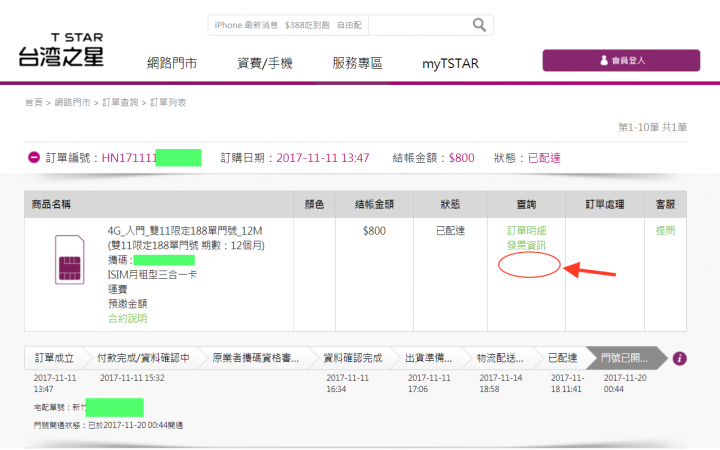Select the 付款完成/資料確認中 progress step
The image size is (720, 450).
[143, 358]
